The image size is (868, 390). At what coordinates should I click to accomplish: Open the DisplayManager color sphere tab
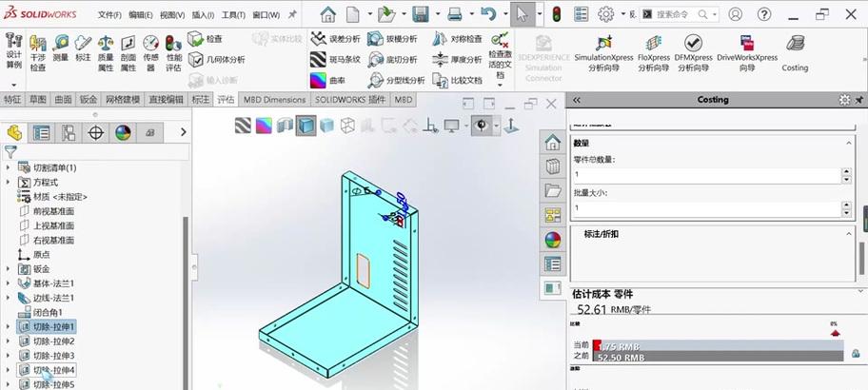point(123,132)
